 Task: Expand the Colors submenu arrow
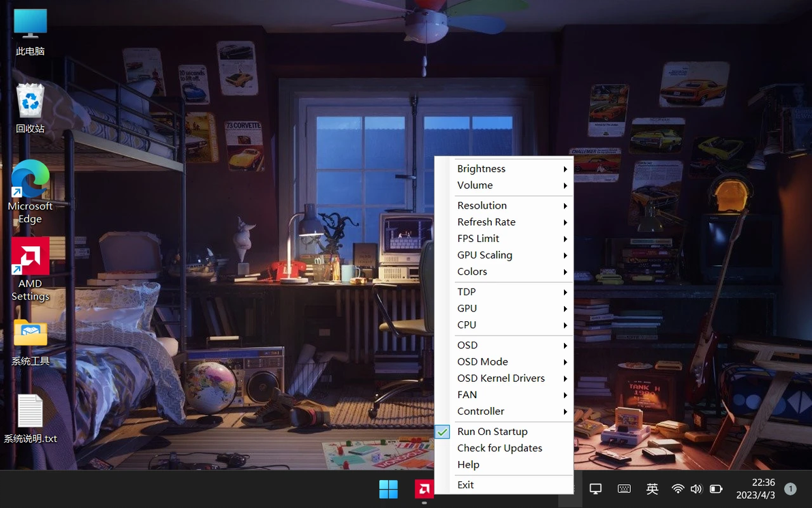565,272
